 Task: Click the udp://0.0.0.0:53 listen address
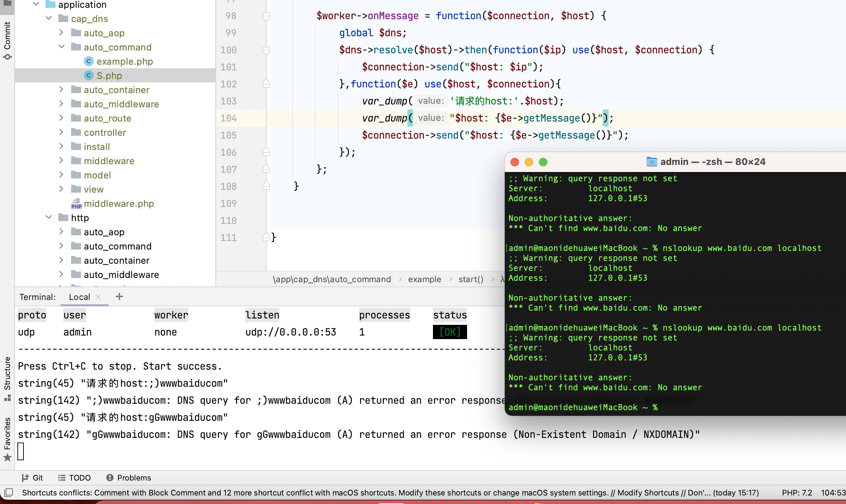coord(290,332)
